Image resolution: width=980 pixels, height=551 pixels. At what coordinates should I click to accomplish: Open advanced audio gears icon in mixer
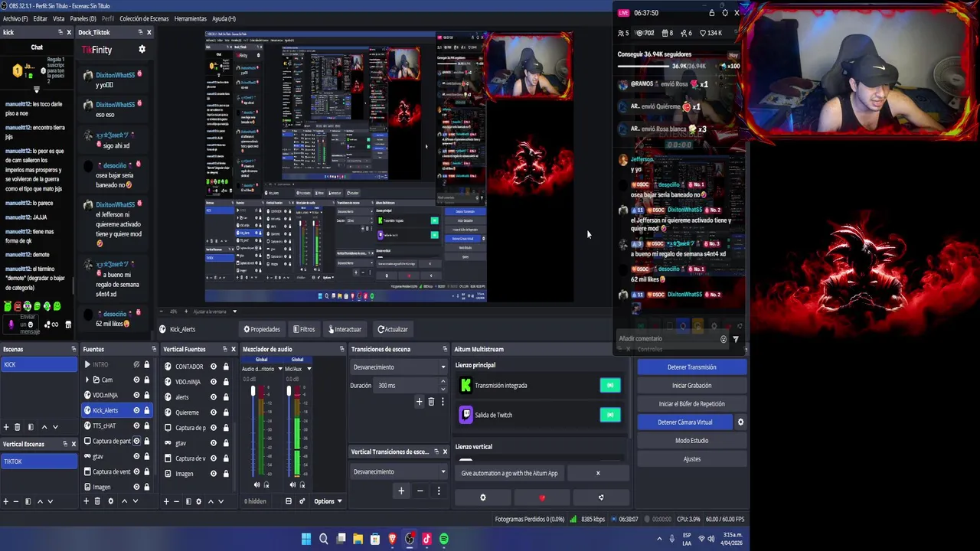(302, 501)
